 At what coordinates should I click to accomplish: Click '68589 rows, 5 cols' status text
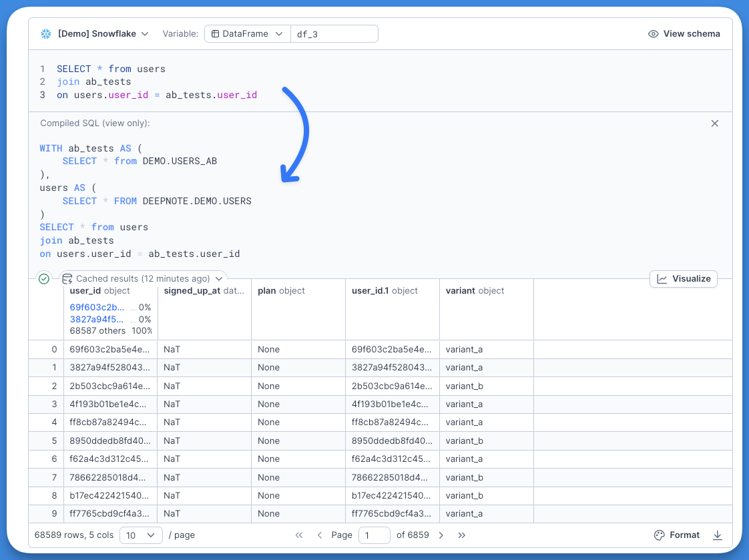coord(74,535)
